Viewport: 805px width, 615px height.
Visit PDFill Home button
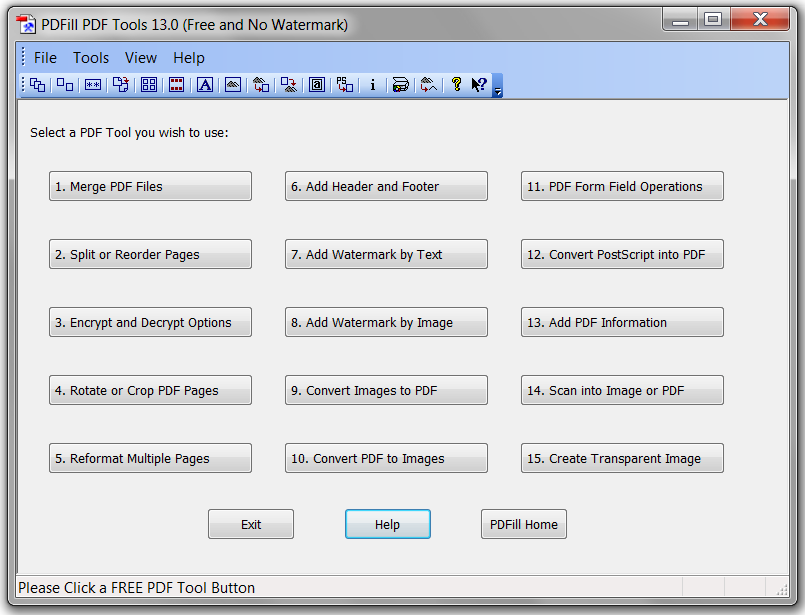click(524, 524)
